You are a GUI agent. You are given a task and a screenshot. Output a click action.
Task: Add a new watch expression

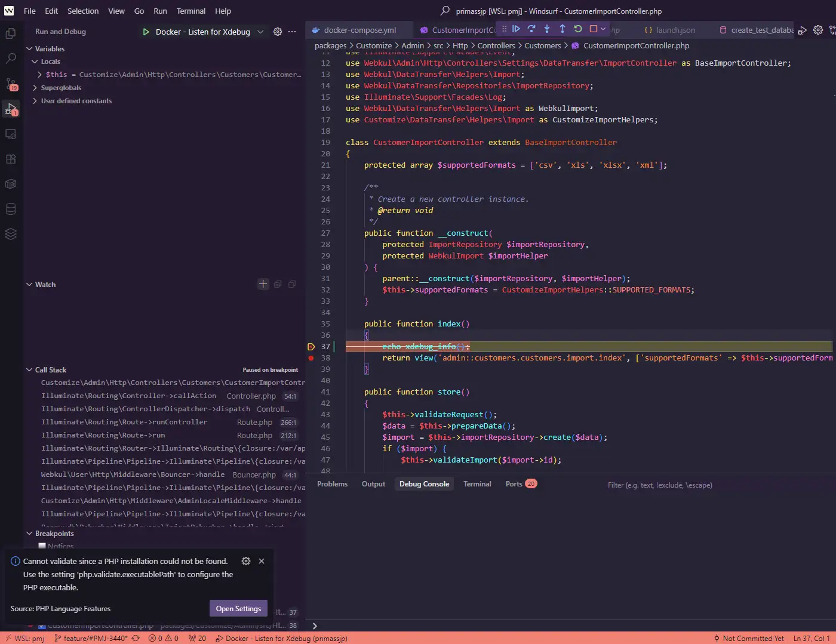(263, 284)
